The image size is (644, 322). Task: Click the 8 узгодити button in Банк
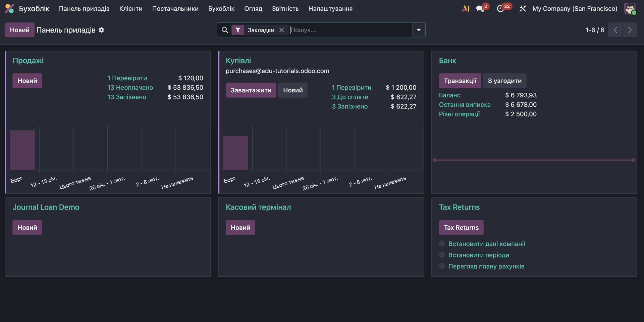pos(504,81)
